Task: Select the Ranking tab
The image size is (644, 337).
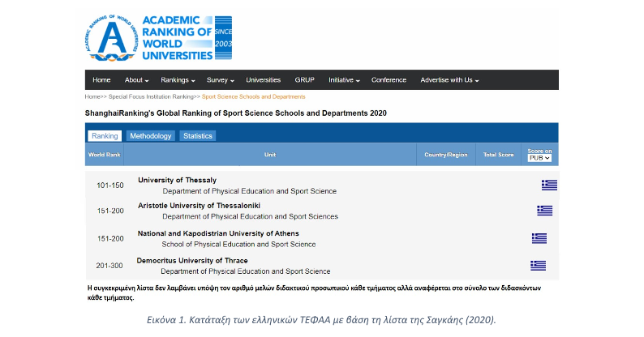Action: click(105, 136)
